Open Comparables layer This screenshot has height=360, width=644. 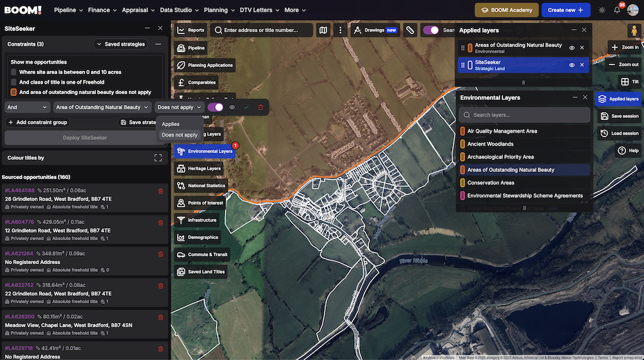[196, 82]
